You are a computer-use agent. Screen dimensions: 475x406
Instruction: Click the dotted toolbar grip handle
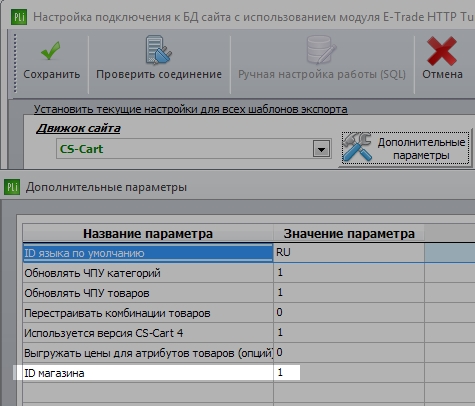click(15, 63)
